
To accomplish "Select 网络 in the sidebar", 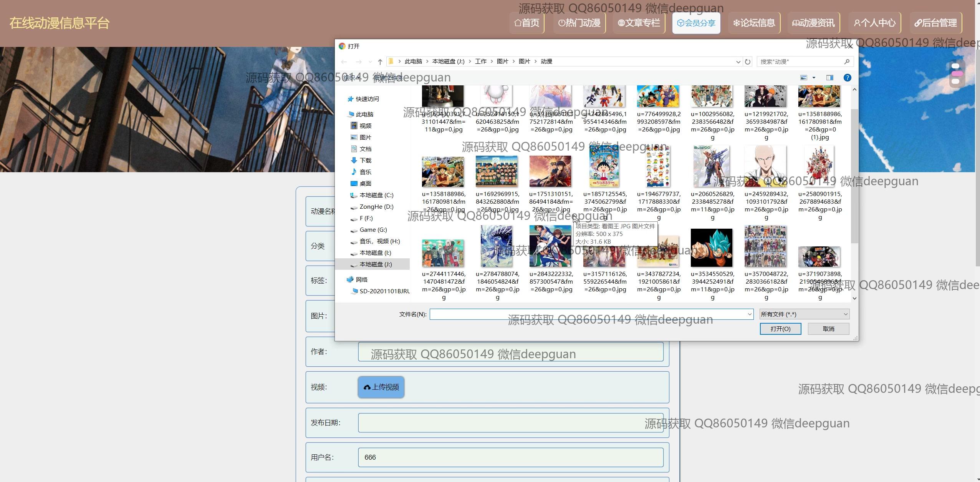I will 361,279.
